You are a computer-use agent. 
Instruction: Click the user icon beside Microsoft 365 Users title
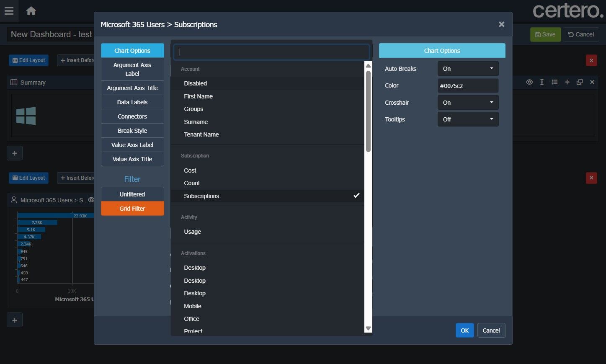14,200
